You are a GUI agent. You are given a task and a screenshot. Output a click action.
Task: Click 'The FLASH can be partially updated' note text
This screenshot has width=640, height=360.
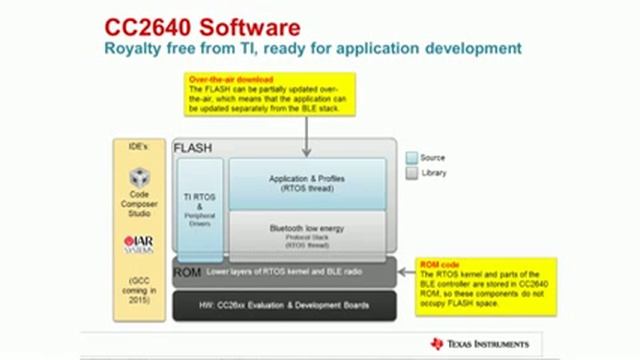(267, 99)
